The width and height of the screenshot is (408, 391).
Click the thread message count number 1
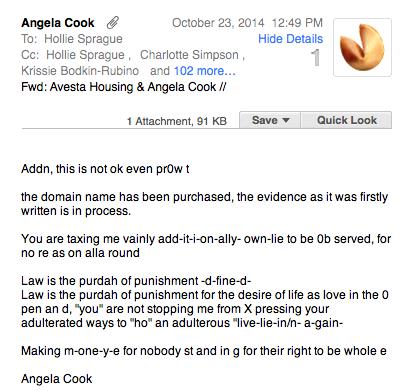[x=315, y=58]
